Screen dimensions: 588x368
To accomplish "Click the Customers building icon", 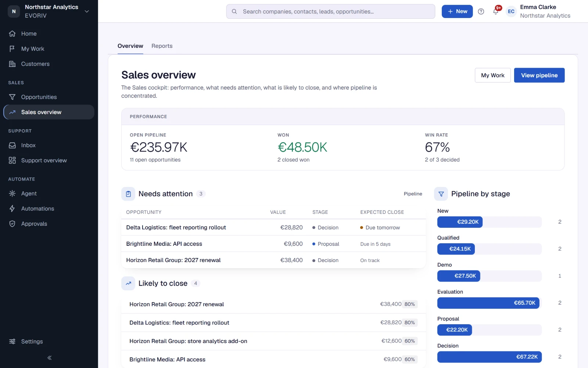I will point(12,64).
